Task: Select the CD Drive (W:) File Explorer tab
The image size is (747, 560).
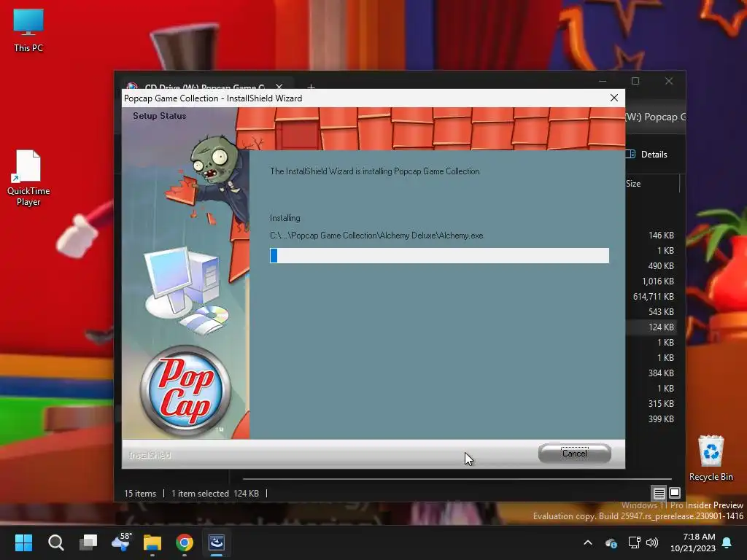Action: (x=204, y=86)
